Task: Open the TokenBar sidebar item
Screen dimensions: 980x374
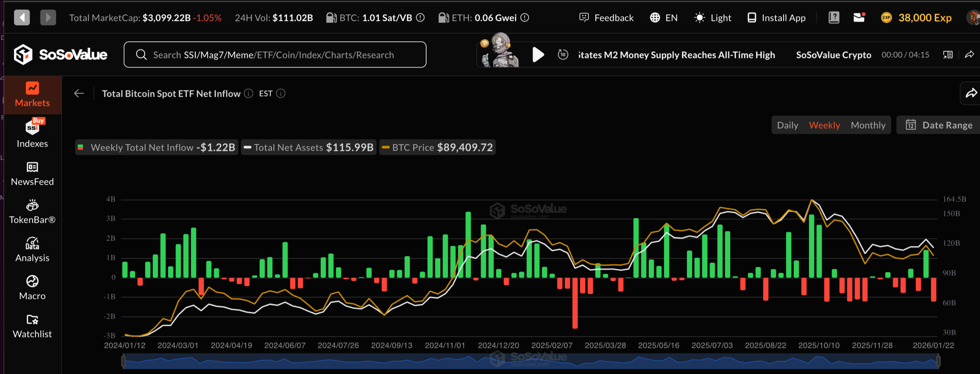Action: [32, 211]
